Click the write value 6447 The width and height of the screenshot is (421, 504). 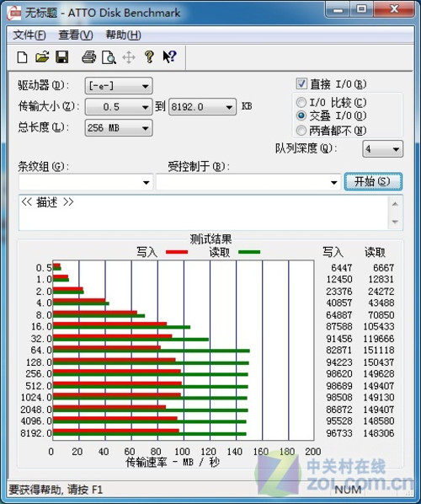coord(342,268)
